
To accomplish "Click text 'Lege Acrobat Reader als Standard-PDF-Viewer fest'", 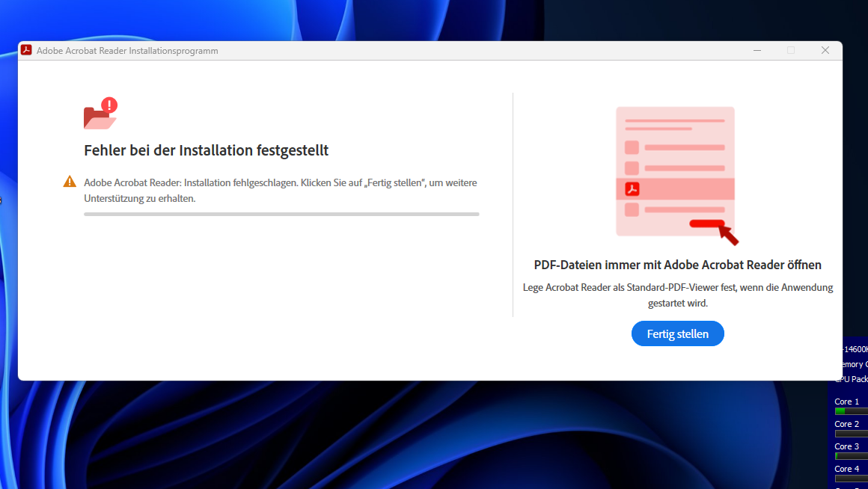I will [x=629, y=288].
